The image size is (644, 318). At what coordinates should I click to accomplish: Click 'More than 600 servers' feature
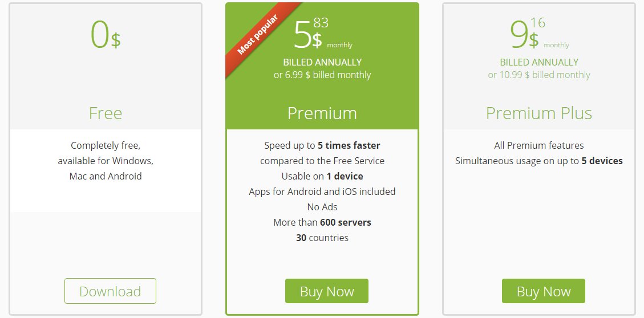(322, 222)
